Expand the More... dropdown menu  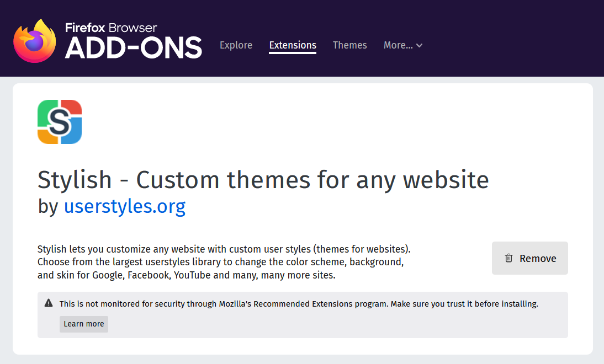(x=403, y=45)
